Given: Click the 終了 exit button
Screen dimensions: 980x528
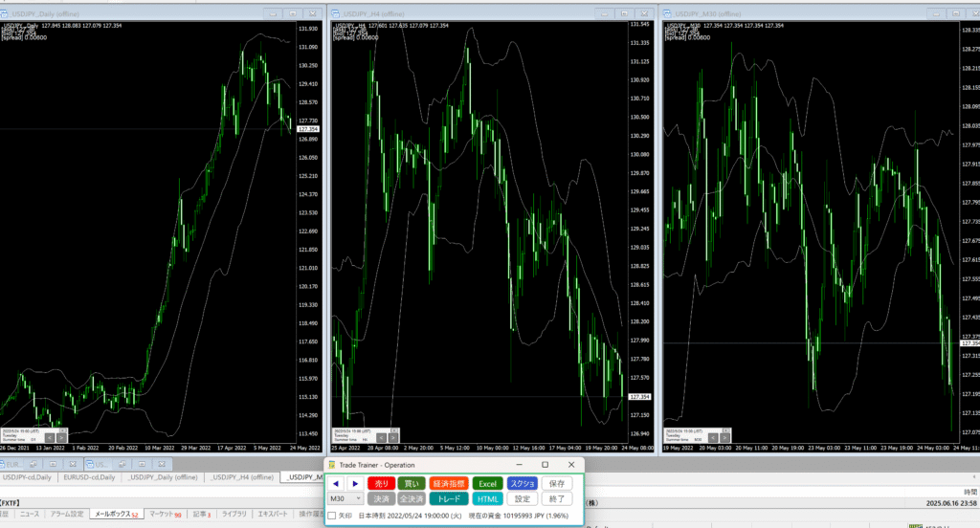Looking at the screenshot, I should coord(557,498).
